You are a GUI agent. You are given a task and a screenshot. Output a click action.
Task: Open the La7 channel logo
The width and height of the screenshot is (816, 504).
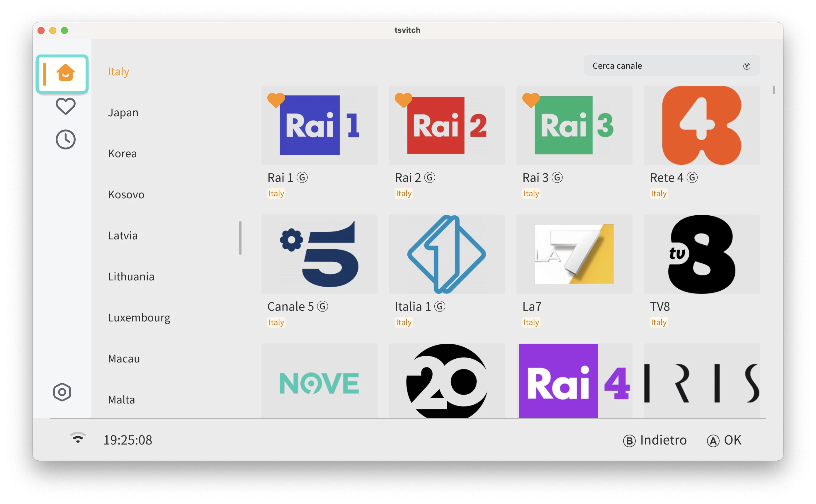[574, 254]
